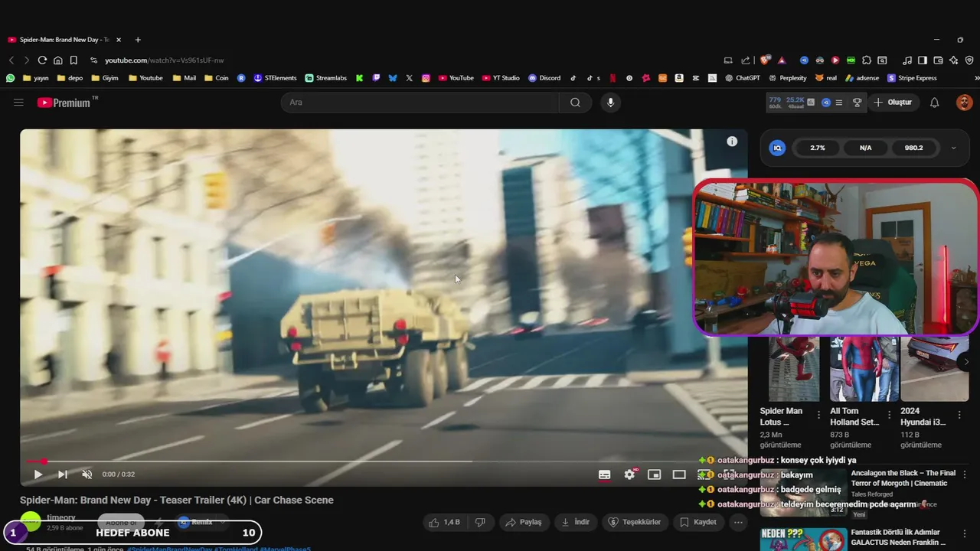Like the video with 1,4 B likes
Image resolution: width=980 pixels, height=551 pixels.
445,522
